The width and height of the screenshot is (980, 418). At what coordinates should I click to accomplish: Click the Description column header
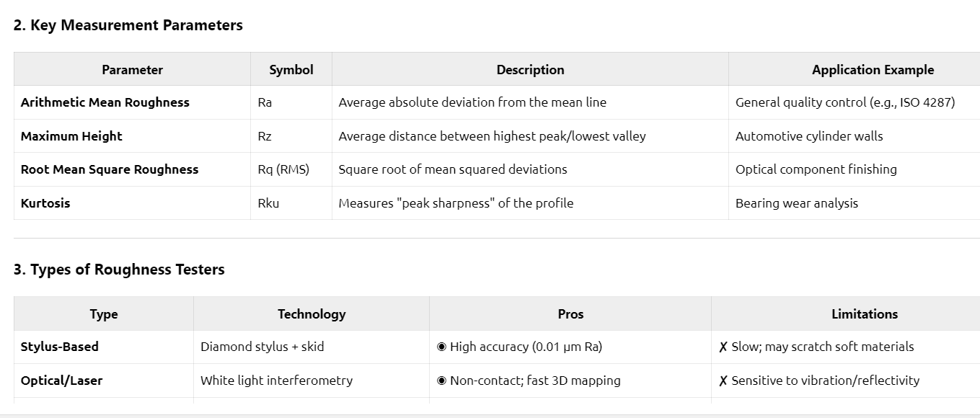tap(530, 70)
